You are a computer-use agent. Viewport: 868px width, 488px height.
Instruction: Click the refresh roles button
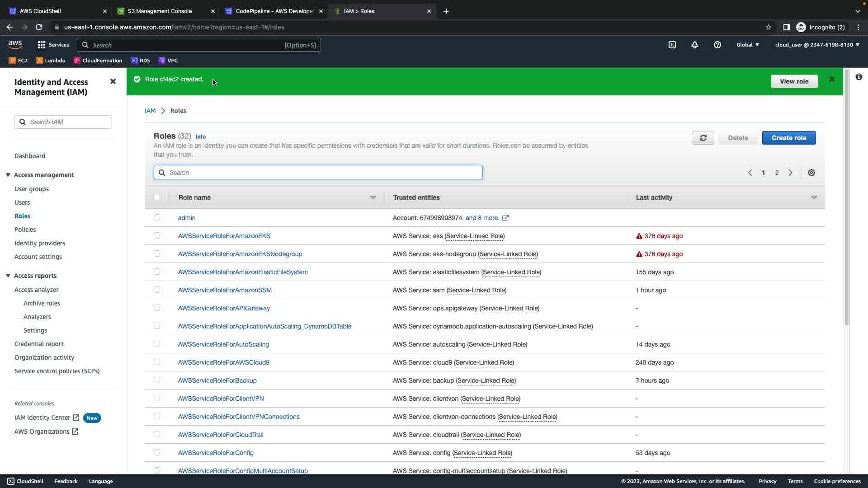[x=703, y=138]
